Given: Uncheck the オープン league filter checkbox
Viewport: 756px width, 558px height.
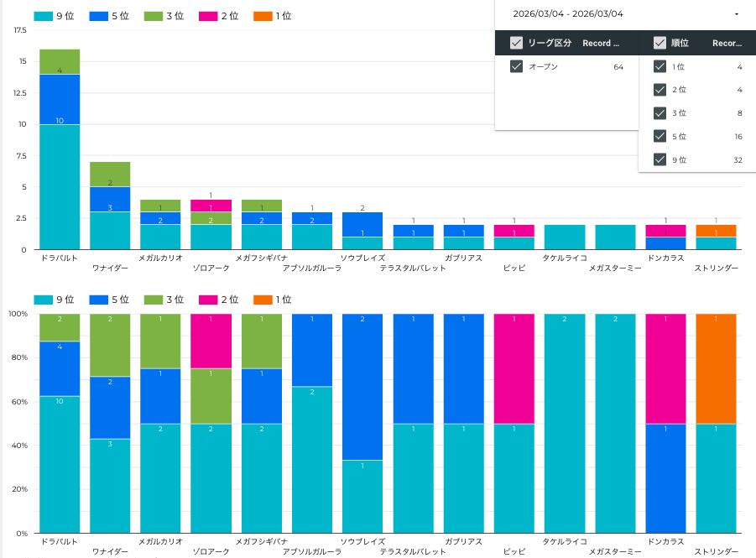Looking at the screenshot, I should pyautogui.click(x=517, y=67).
